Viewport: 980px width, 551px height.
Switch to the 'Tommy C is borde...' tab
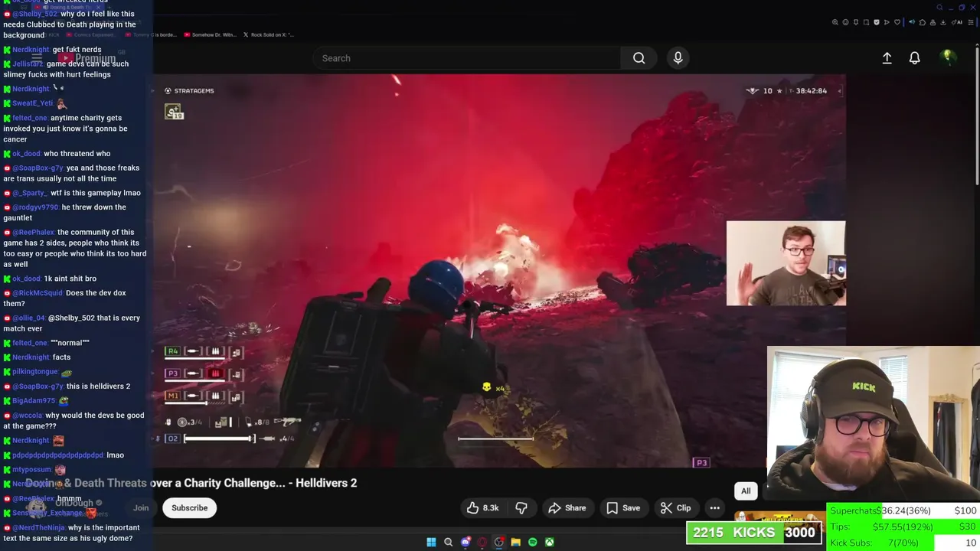[x=149, y=34]
